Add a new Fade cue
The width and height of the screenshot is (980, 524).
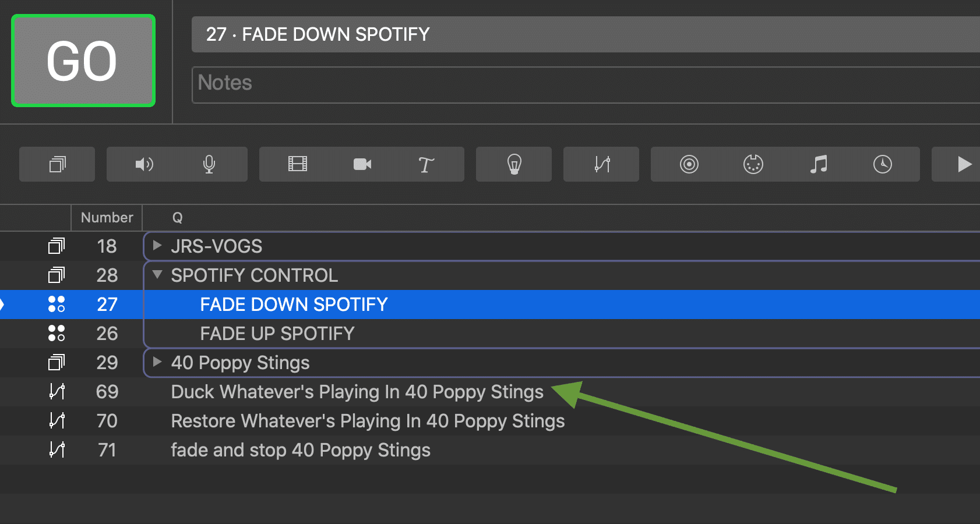tap(602, 164)
